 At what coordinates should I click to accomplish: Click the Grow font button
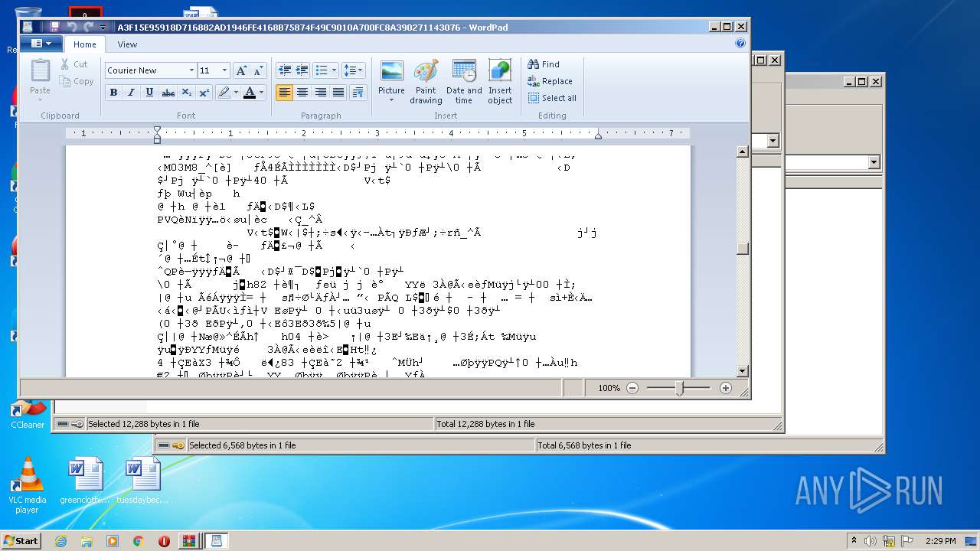pos(241,70)
